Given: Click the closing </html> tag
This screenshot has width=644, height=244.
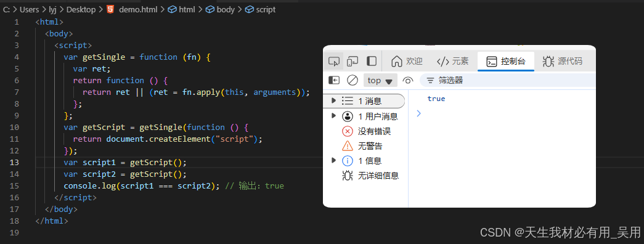Looking at the screenshot, I should pyautogui.click(x=52, y=221).
